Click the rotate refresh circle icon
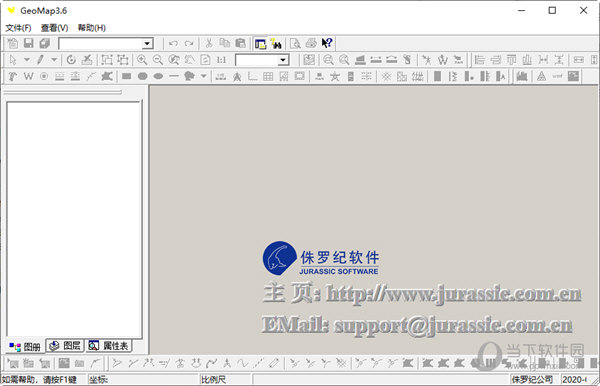This screenshot has height=386, width=600. 71,60
